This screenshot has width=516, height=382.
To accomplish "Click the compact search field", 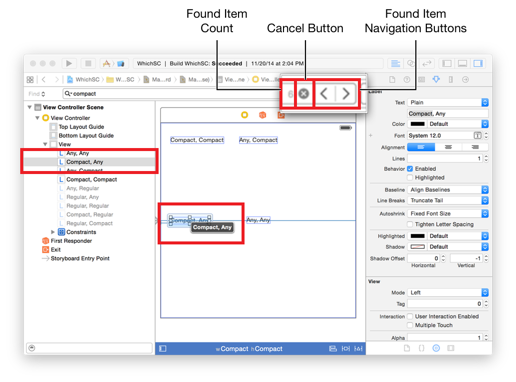I will click(x=172, y=94).
